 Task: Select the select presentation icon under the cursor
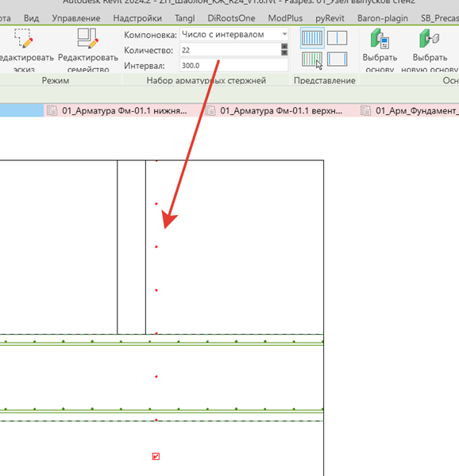(312, 59)
